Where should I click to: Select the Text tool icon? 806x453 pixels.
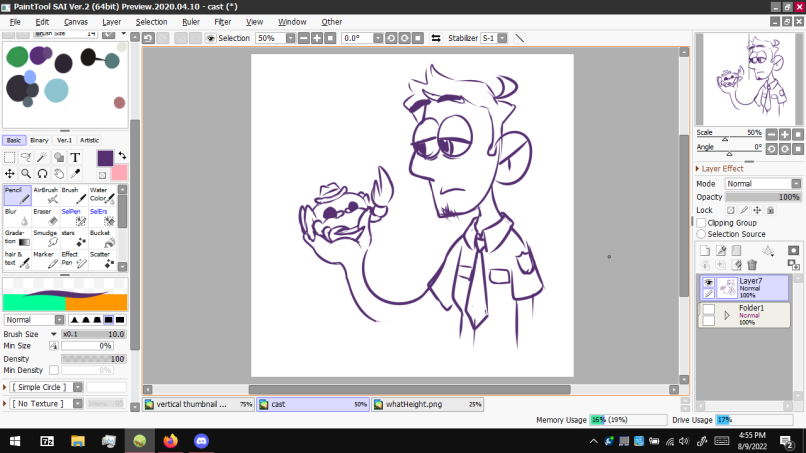pos(75,157)
